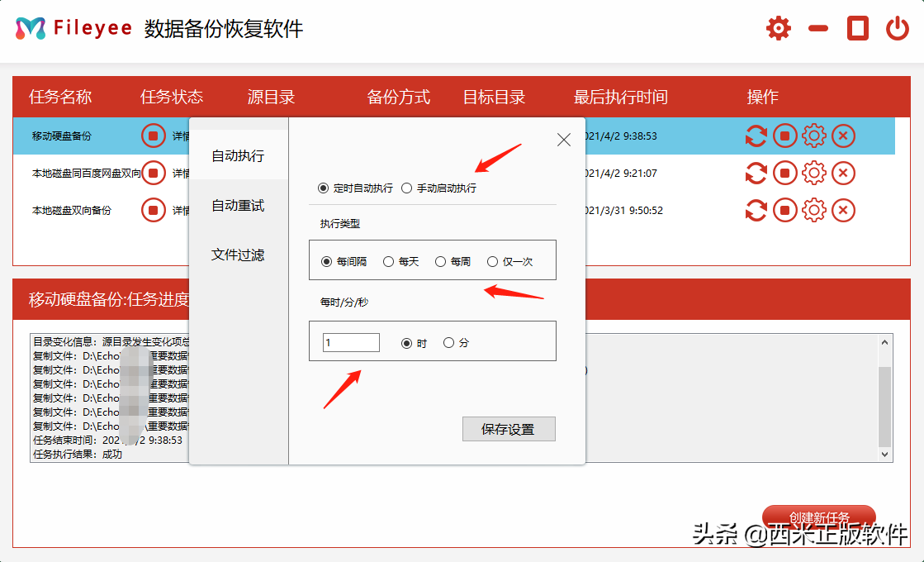Viewport: 924px width, 562px height.
Task: Switch to 自动重试 tab
Action: tap(238, 205)
